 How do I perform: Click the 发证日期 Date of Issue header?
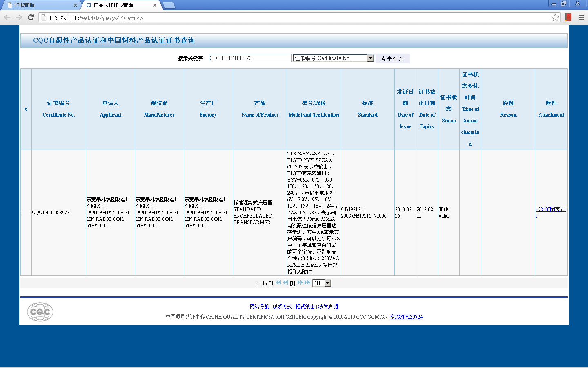pyautogui.click(x=405, y=109)
